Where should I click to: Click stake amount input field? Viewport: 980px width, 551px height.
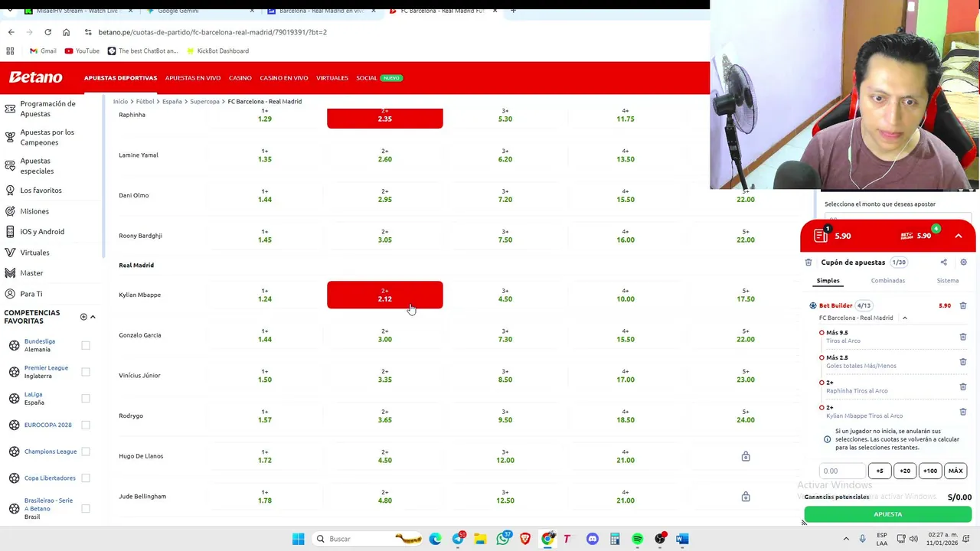841,471
